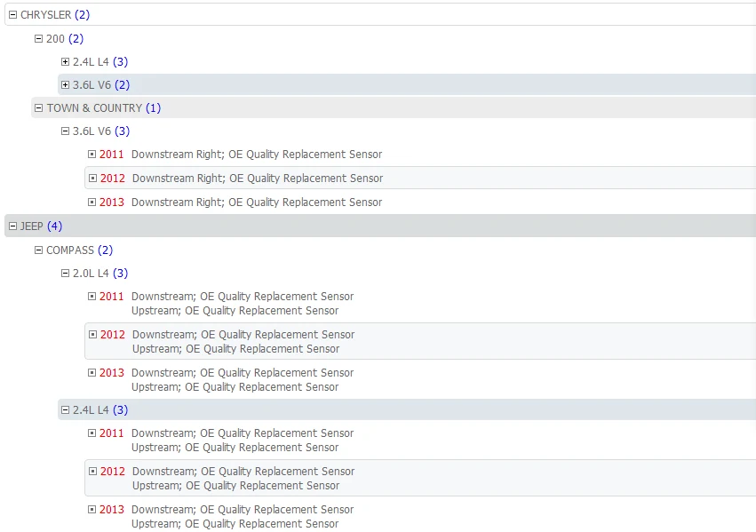Click year 2012 under Compass 2.4L L4
Viewport: 756px width, 532px height.
click(x=112, y=472)
